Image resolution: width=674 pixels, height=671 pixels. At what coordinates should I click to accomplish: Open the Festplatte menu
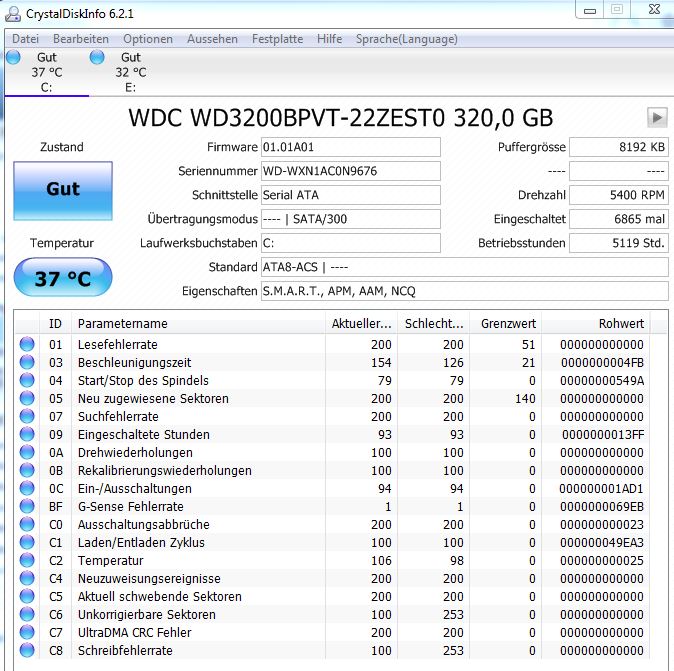[x=277, y=39]
